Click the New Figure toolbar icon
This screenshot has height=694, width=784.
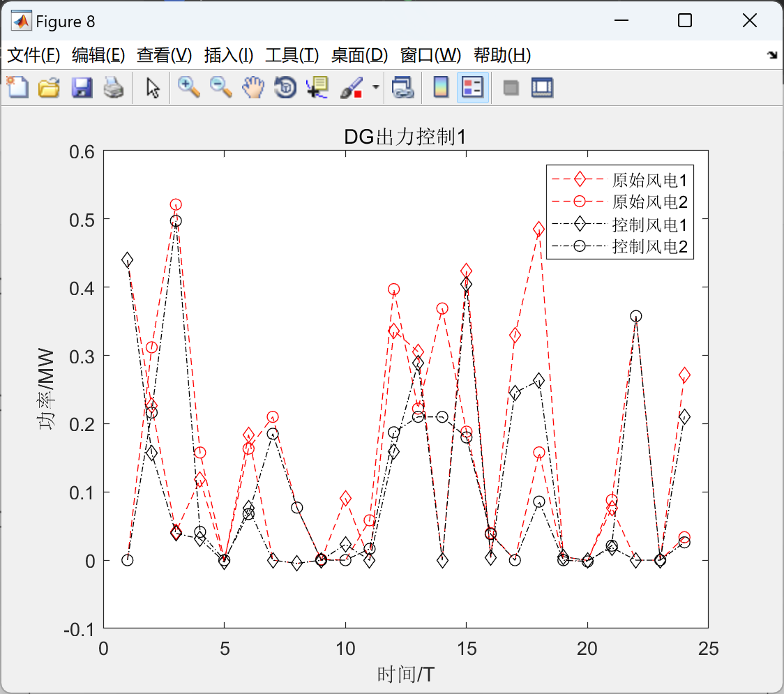(17, 87)
